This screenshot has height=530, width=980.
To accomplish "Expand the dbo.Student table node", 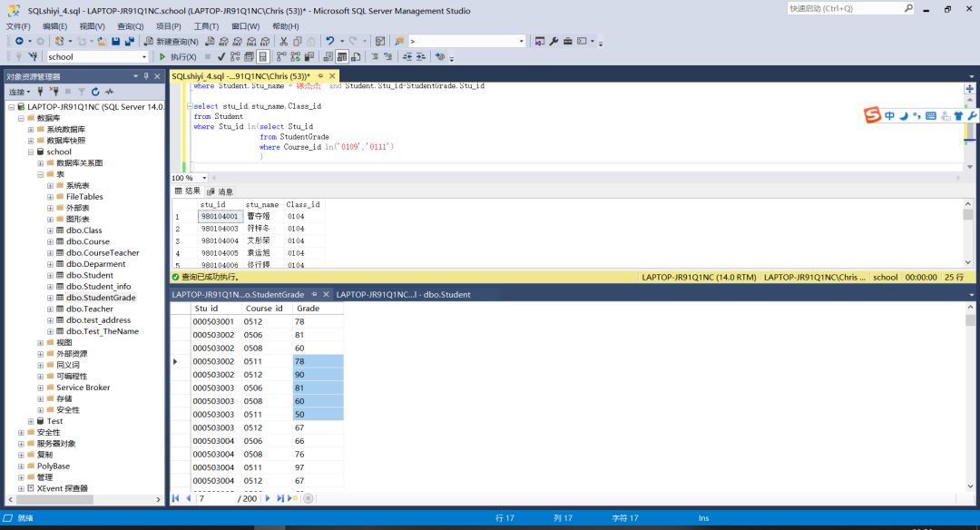I will [50, 275].
